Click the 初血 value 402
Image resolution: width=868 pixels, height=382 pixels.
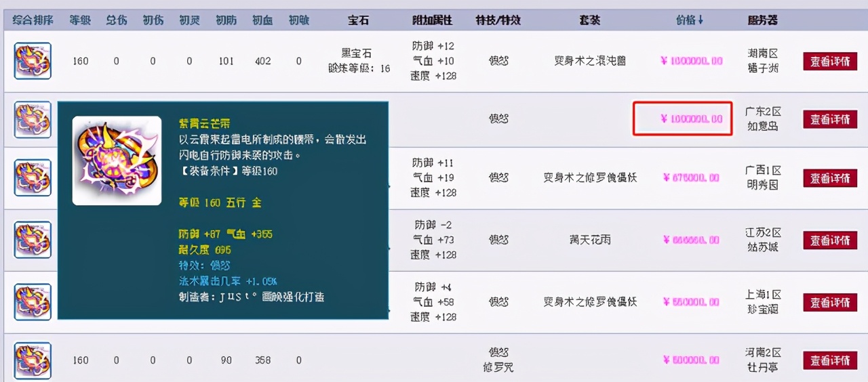pyautogui.click(x=262, y=61)
